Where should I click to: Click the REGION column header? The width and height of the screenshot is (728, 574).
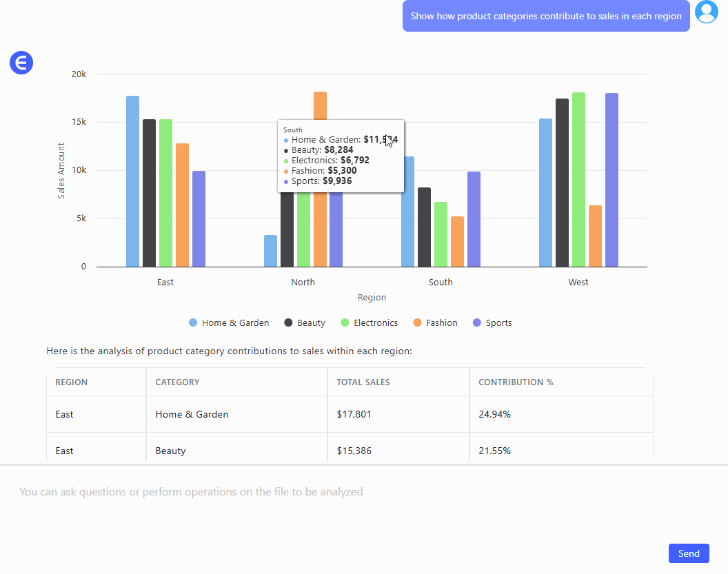[x=72, y=382]
